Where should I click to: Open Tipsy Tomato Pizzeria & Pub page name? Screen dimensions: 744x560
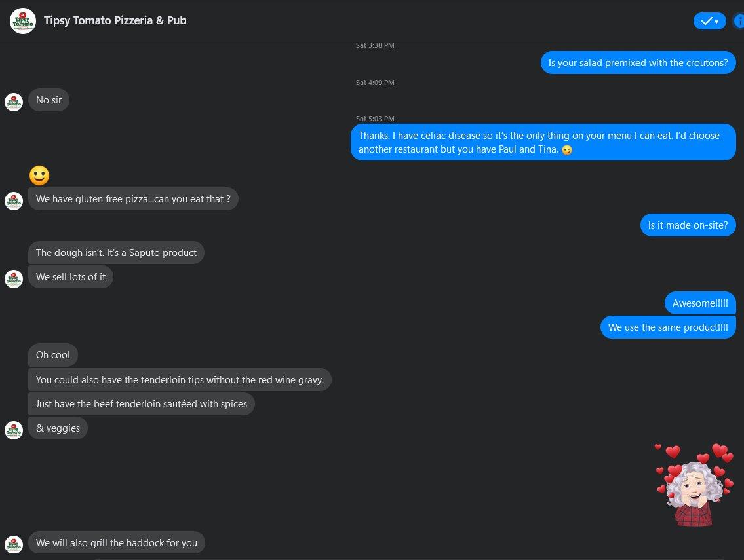[x=115, y=21]
